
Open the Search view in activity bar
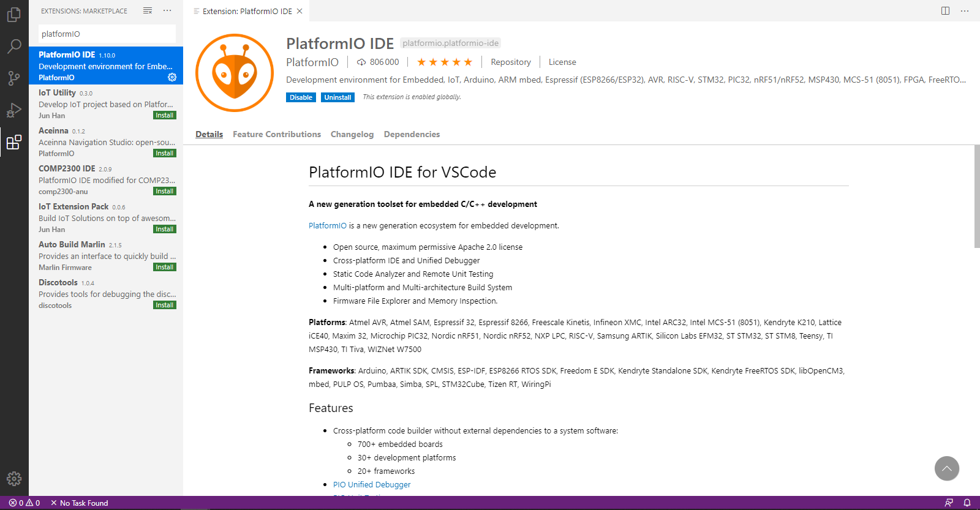[14, 46]
